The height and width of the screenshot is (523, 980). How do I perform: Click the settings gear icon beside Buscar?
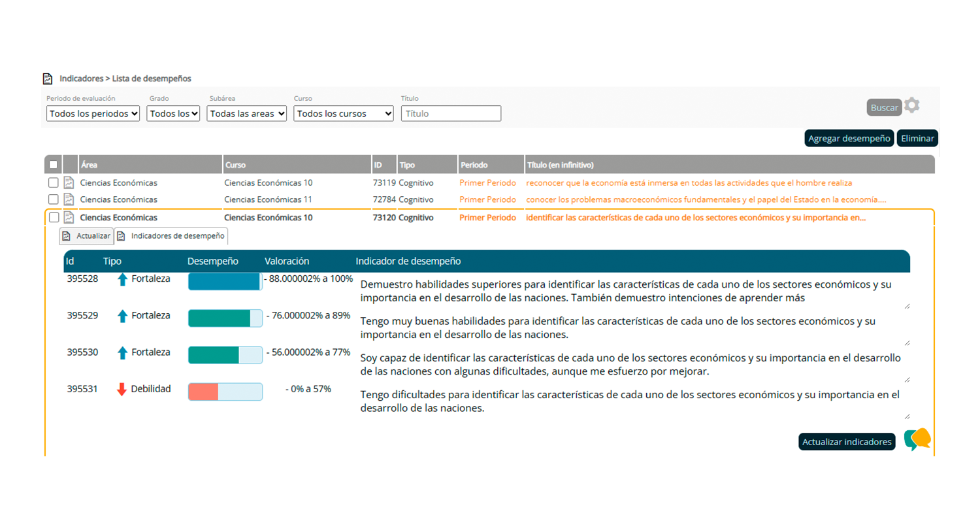(911, 105)
